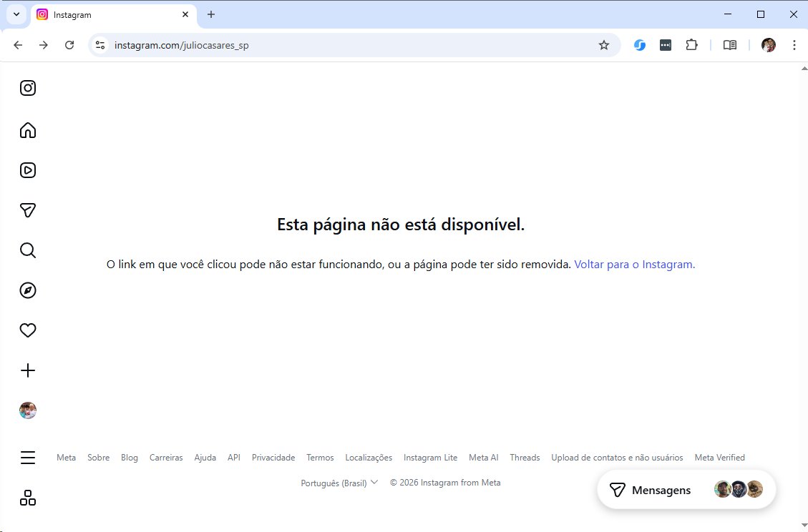Click the Instagram camera logo at top
The height and width of the screenshot is (532, 808).
(x=27, y=87)
